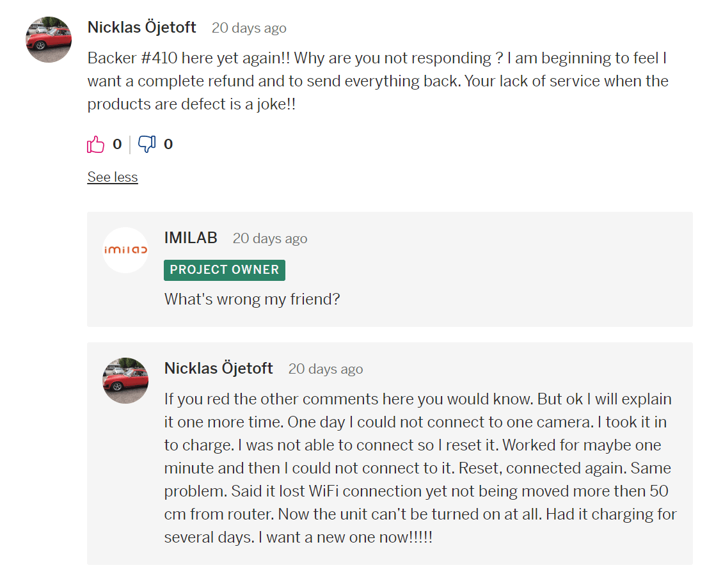This screenshot has height=588, width=723.
Task: Click the IMILAB author name
Action: tap(191, 238)
